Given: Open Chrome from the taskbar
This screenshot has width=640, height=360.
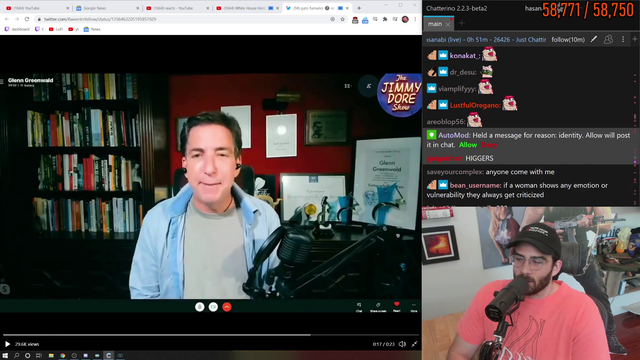Looking at the screenshot, I should [x=62, y=356].
